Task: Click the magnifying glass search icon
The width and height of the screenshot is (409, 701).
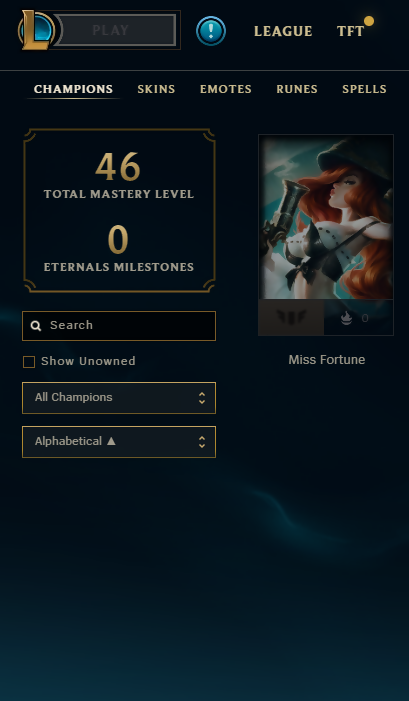Action: (x=36, y=325)
